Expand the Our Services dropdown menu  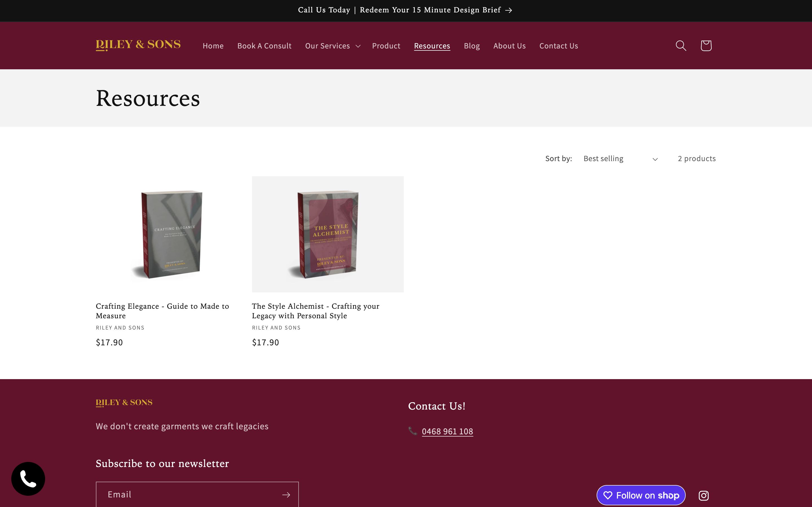click(x=332, y=46)
